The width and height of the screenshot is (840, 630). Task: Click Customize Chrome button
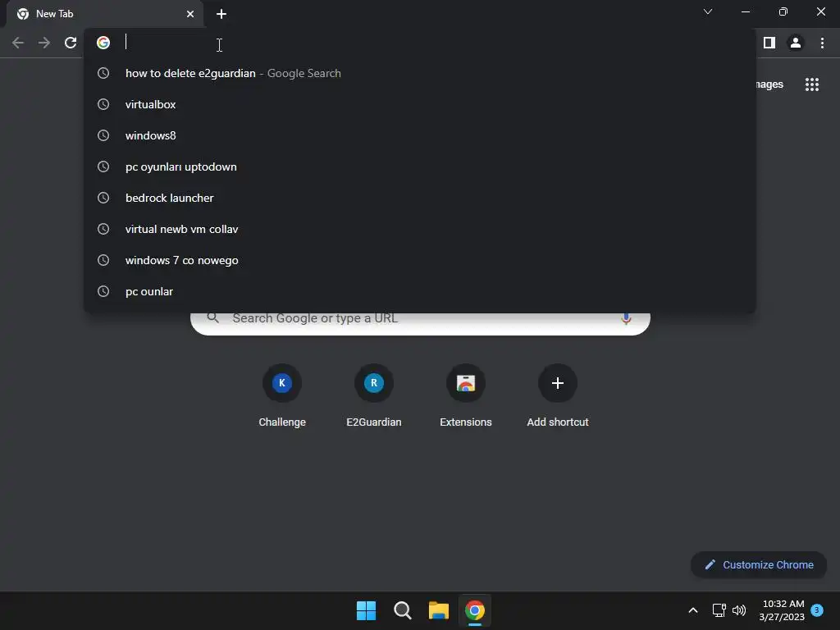coord(759,564)
